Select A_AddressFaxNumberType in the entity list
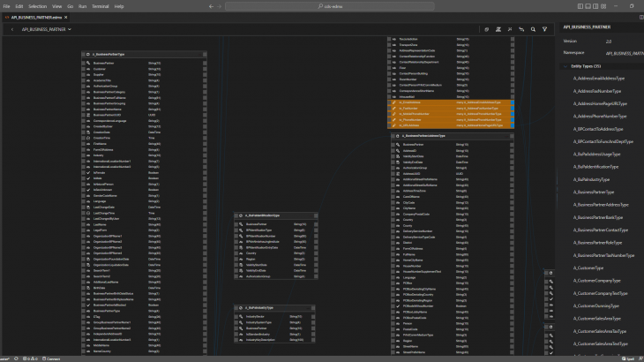Screen dimensions: 644x362 click(x=597, y=91)
